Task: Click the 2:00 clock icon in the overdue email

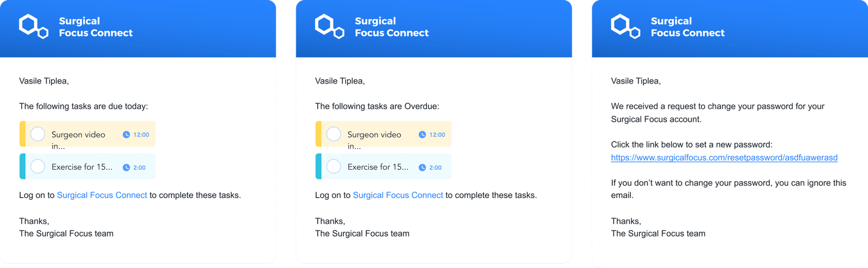Action: (422, 168)
